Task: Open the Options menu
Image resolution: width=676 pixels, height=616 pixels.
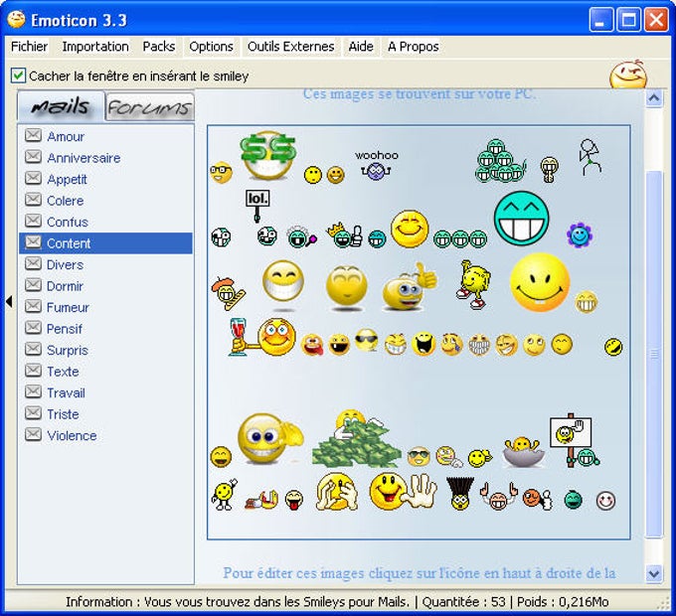Action: tap(211, 47)
